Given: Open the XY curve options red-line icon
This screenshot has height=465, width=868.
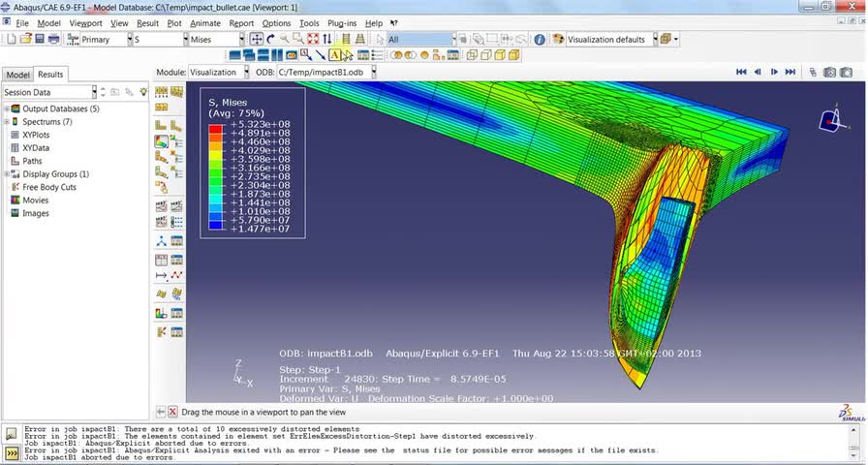Looking at the screenshot, I should click(176, 275).
